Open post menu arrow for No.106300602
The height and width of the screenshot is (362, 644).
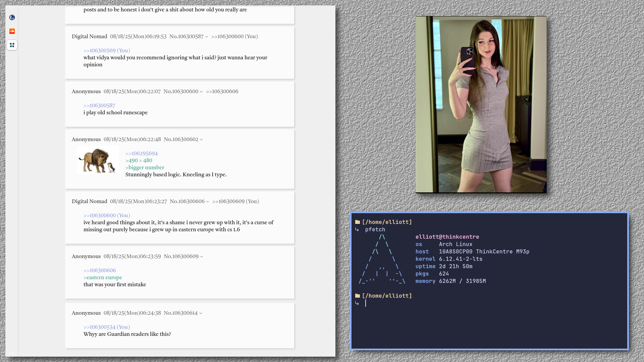[201, 140]
